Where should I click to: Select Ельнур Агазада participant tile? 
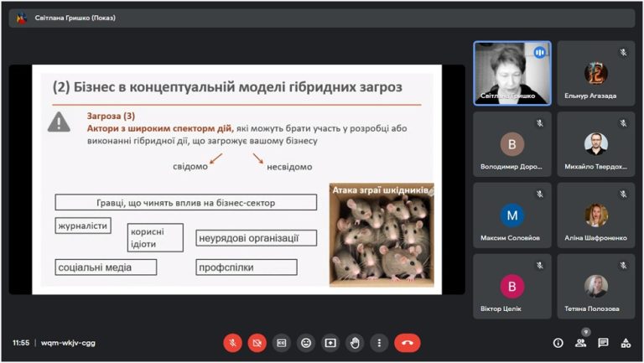pyautogui.click(x=596, y=74)
